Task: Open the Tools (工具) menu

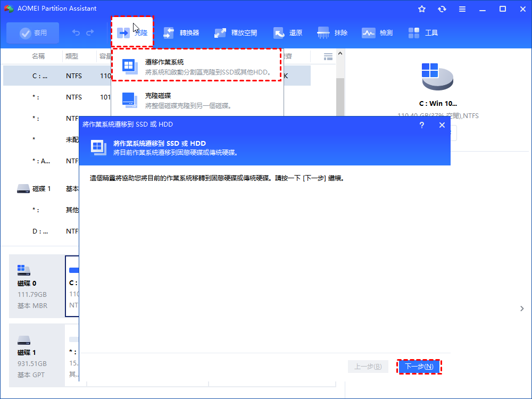Action: click(423, 33)
